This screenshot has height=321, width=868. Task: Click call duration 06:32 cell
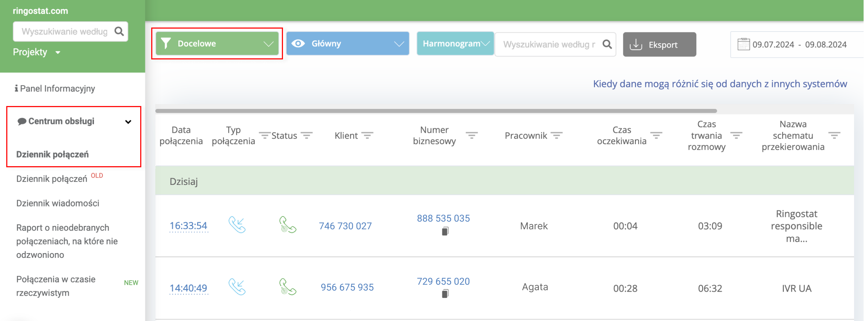(710, 288)
